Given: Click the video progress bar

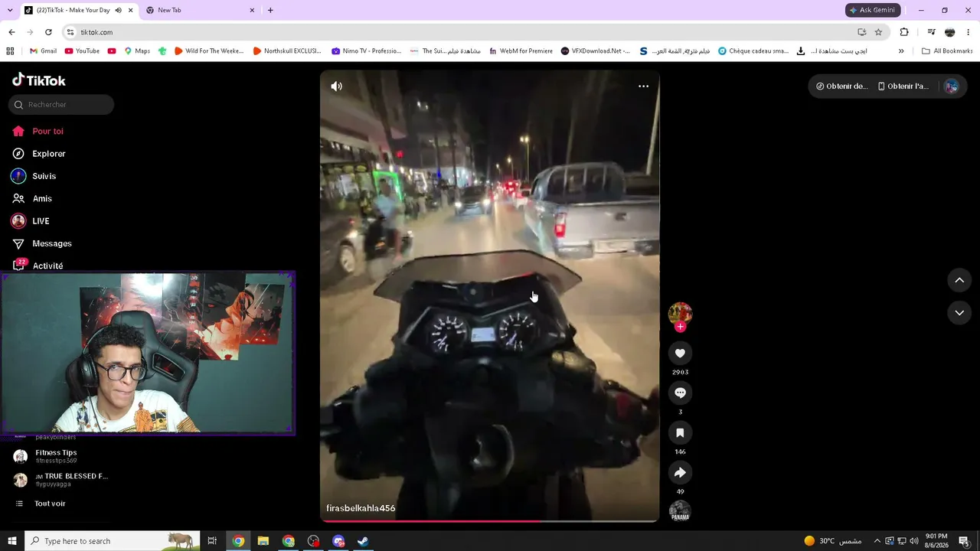Looking at the screenshot, I should [x=489, y=521].
